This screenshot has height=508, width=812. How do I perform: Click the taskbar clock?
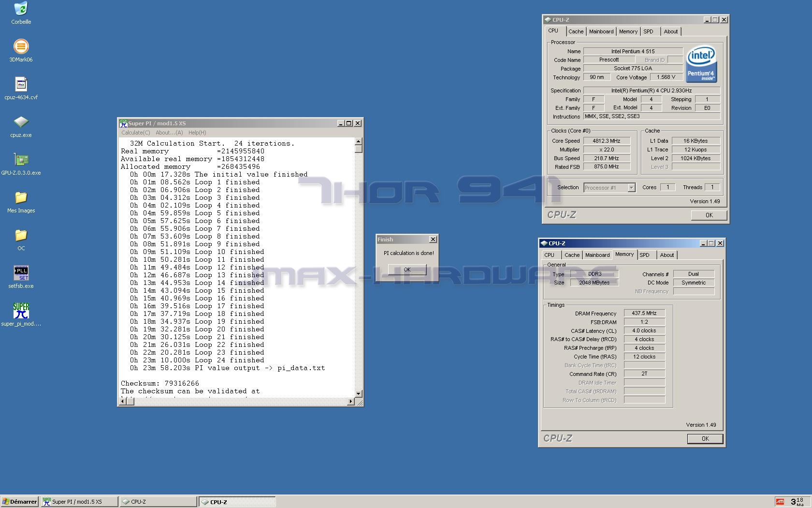(797, 502)
